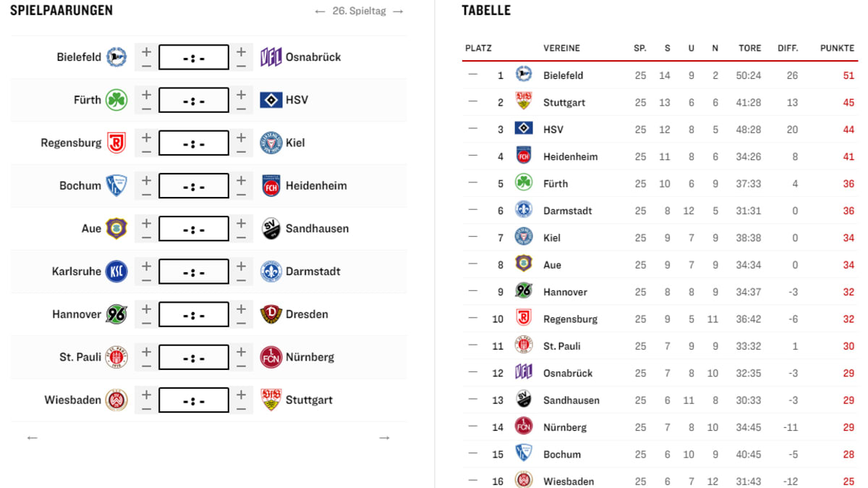
Task: Click the Aue vs Sandhausen score field
Action: [194, 229]
